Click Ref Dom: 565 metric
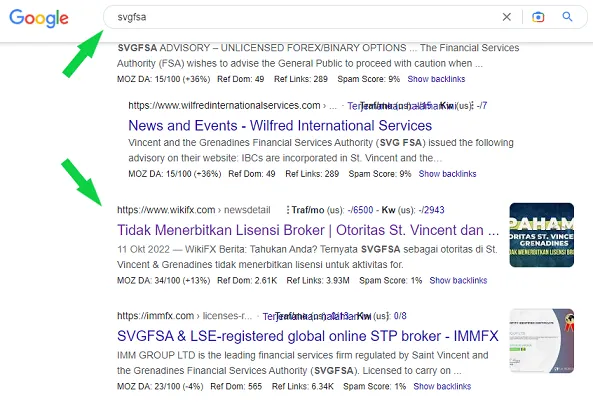 pyautogui.click(x=236, y=386)
